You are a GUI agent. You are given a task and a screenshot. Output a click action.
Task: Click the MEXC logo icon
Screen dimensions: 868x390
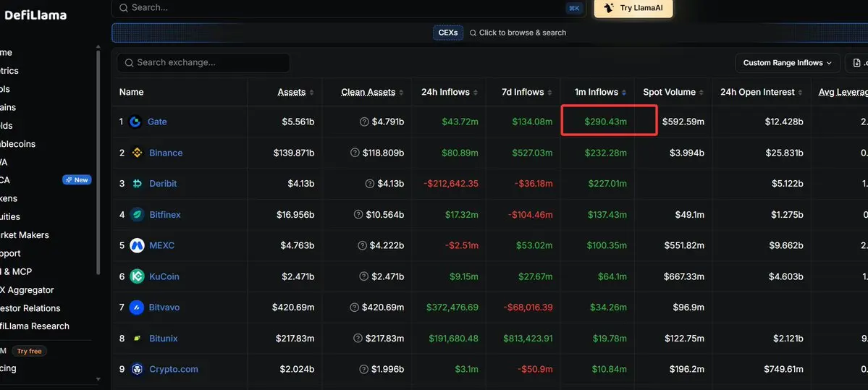point(138,245)
